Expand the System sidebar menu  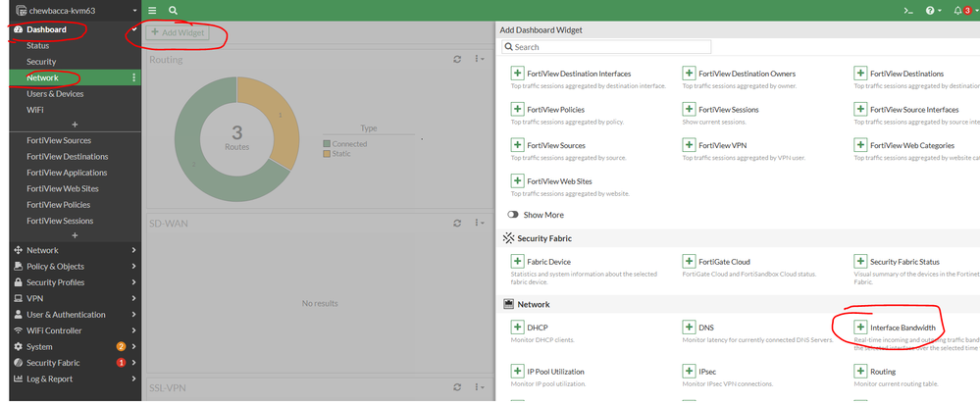click(75, 346)
